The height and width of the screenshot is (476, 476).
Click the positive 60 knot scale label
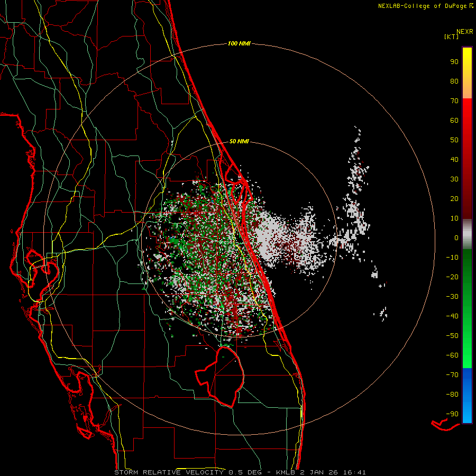(x=454, y=120)
